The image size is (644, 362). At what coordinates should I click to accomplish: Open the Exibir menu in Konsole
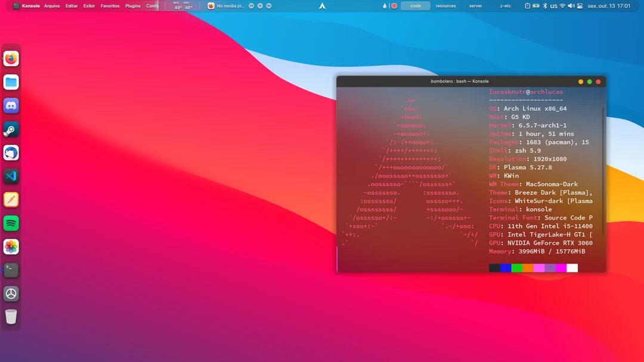[x=89, y=5]
